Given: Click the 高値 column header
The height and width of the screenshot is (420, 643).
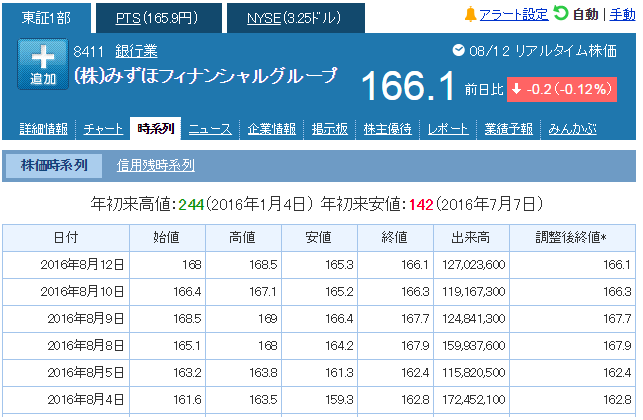Looking at the screenshot, I should pyautogui.click(x=244, y=237).
